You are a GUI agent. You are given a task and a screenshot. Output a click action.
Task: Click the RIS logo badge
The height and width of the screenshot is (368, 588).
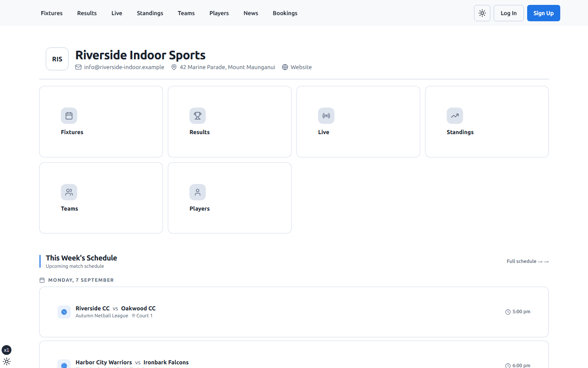[57, 59]
